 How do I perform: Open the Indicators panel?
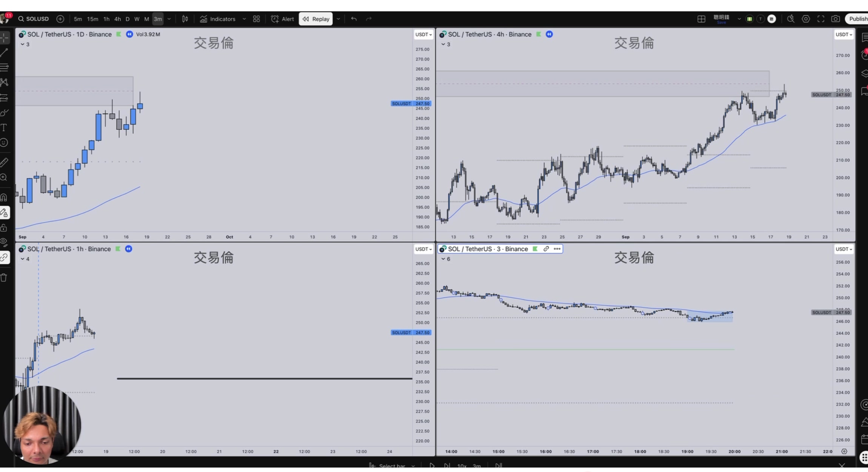point(218,19)
